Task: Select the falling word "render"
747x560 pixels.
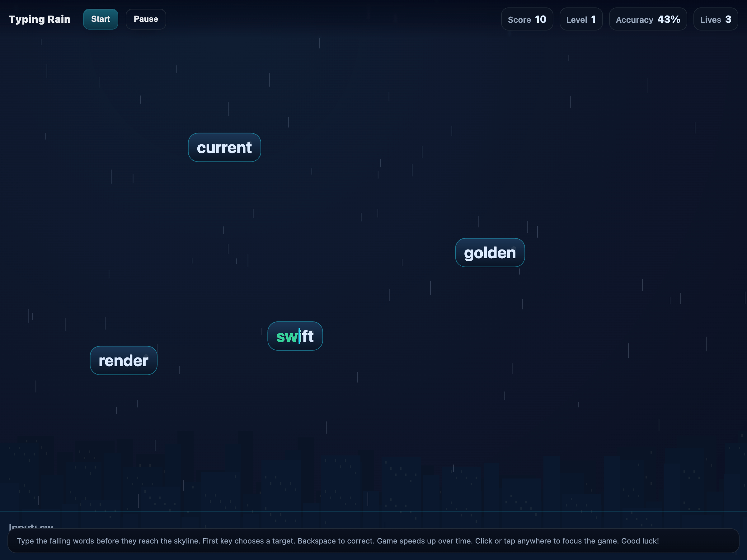Action: point(123,361)
